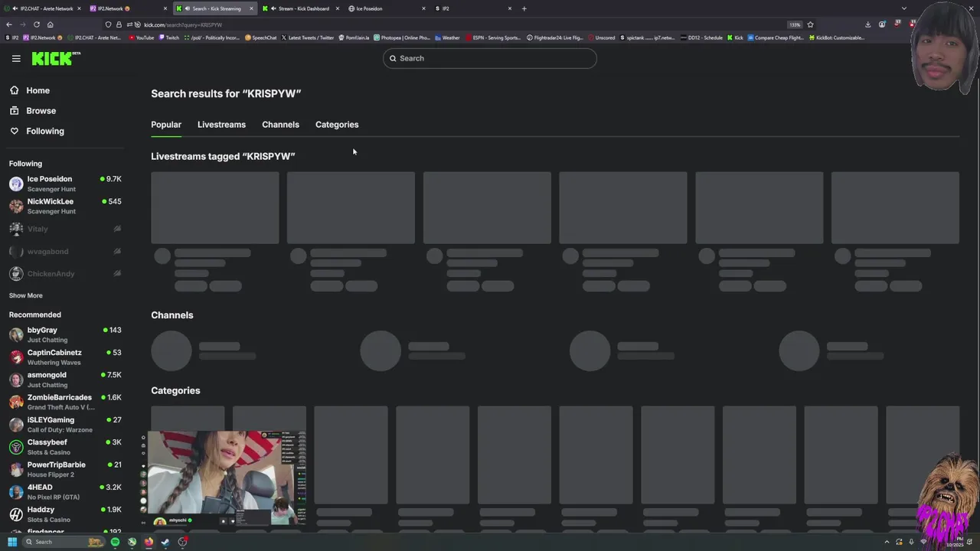Reload the page with the refresh icon

coord(36,24)
